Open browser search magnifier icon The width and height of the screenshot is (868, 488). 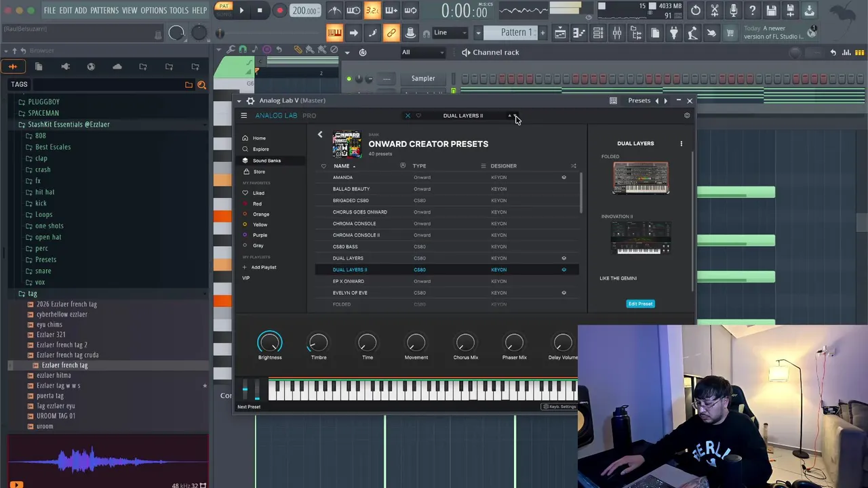pyautogui.click(x=201, y=85)
